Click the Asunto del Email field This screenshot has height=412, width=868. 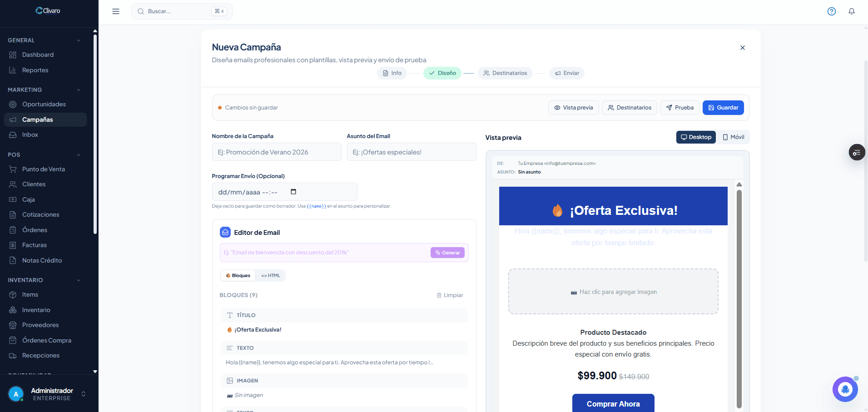tap(411, 152)
